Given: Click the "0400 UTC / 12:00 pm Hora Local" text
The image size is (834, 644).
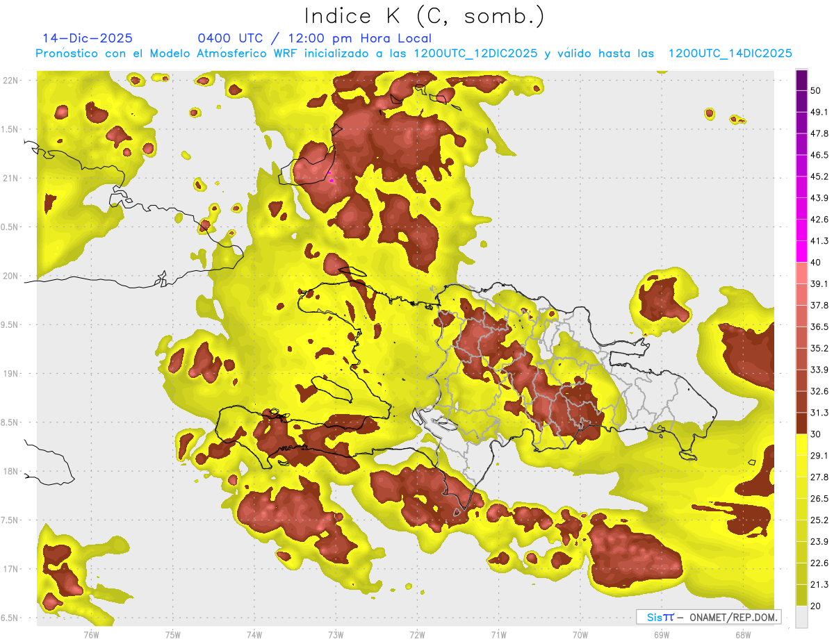Looking at the screenshot, I should [x=315, y=38].
